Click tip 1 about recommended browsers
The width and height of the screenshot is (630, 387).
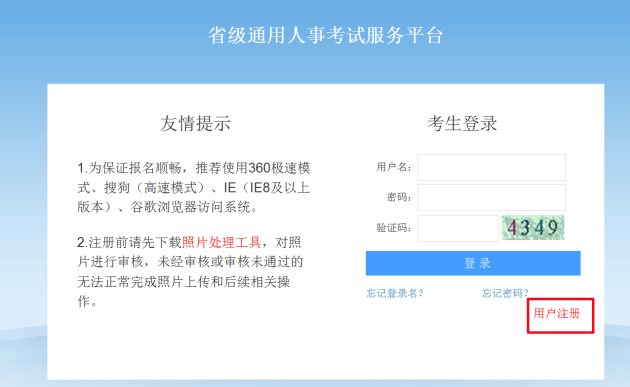194,187
